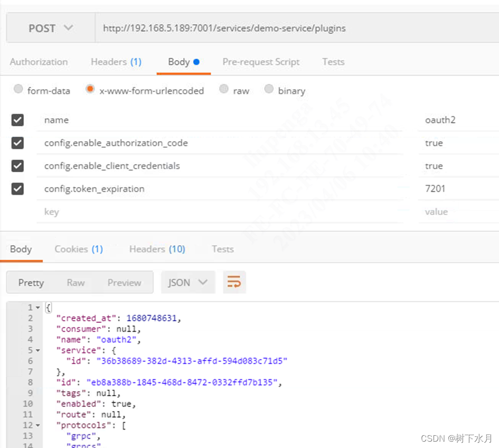Collapse the protocols array at line 12
The image size is (499, 448).
38,425
